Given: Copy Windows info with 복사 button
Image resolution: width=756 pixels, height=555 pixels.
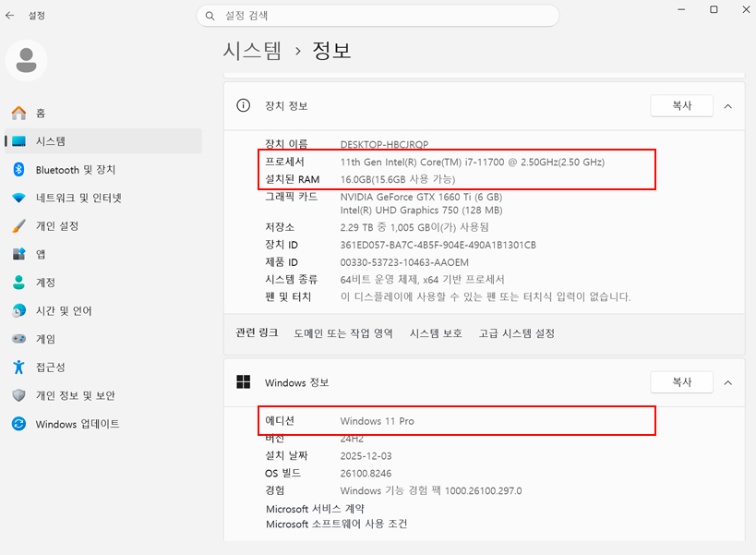Looking at the screenshot, I should pyautogui.click(x=682, y=382).
